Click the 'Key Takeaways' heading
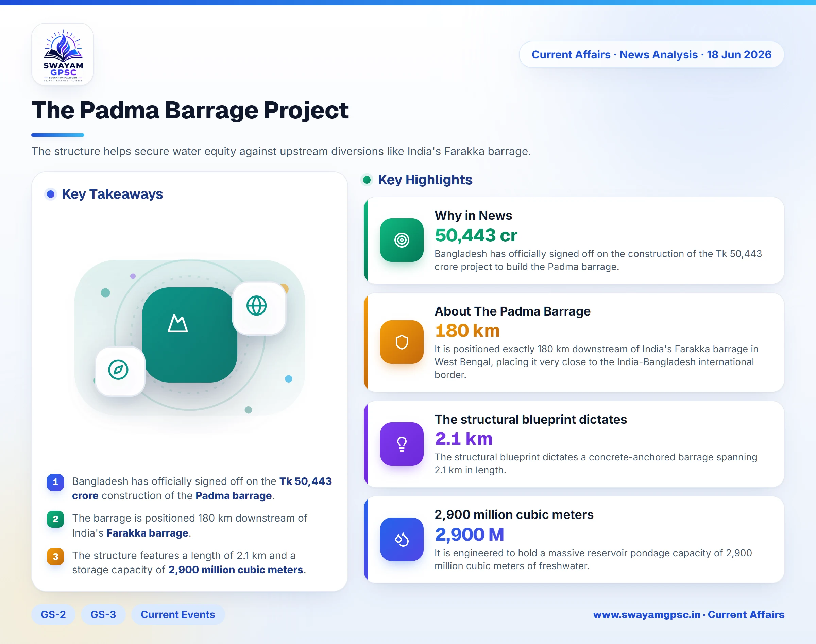The image size is (816, 644). [x=112, y=194]
